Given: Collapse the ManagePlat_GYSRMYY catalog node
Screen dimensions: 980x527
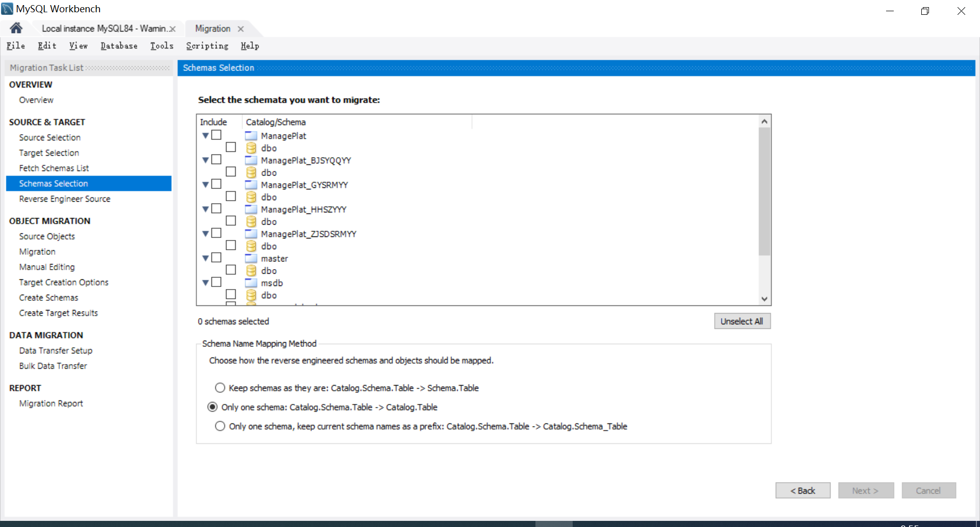Looking at the screenshot, I should (206, 184).
